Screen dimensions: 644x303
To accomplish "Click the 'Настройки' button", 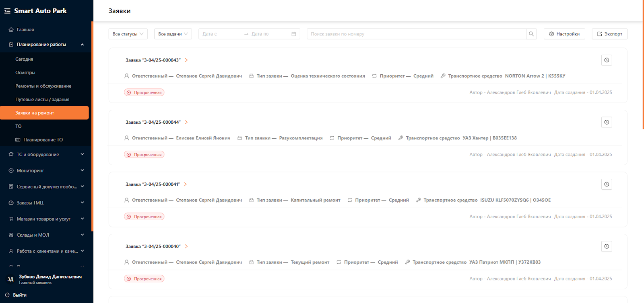I will pyautogui.click(x=564, y=34).
